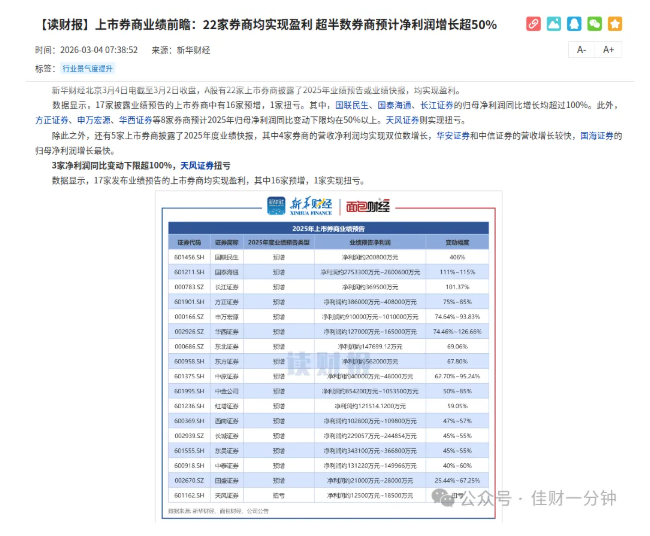Screen dimensions: 650x536
Task: Decrease font size with A- button
Action: point(582,50)
